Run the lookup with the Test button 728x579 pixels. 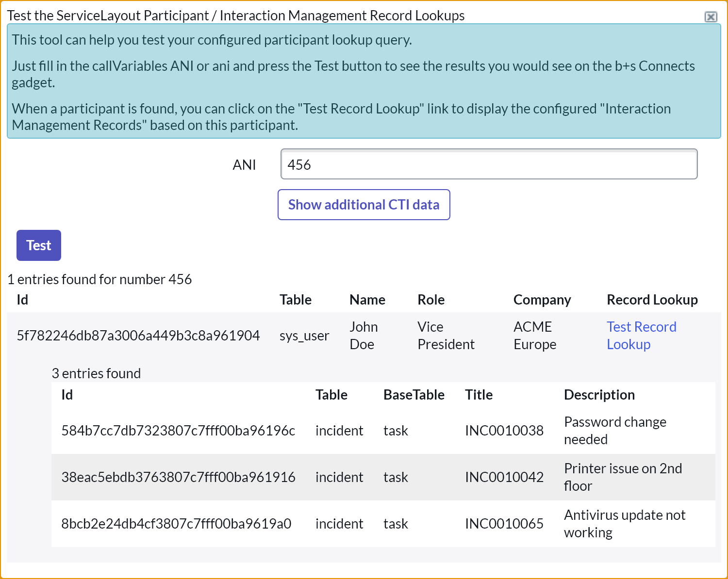tap(39, 245)
